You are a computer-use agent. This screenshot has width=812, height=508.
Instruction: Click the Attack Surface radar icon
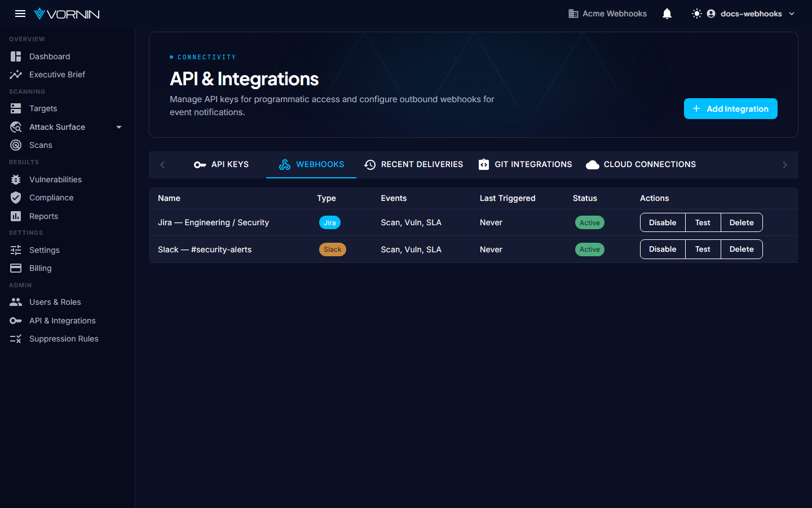pos(16,127)
